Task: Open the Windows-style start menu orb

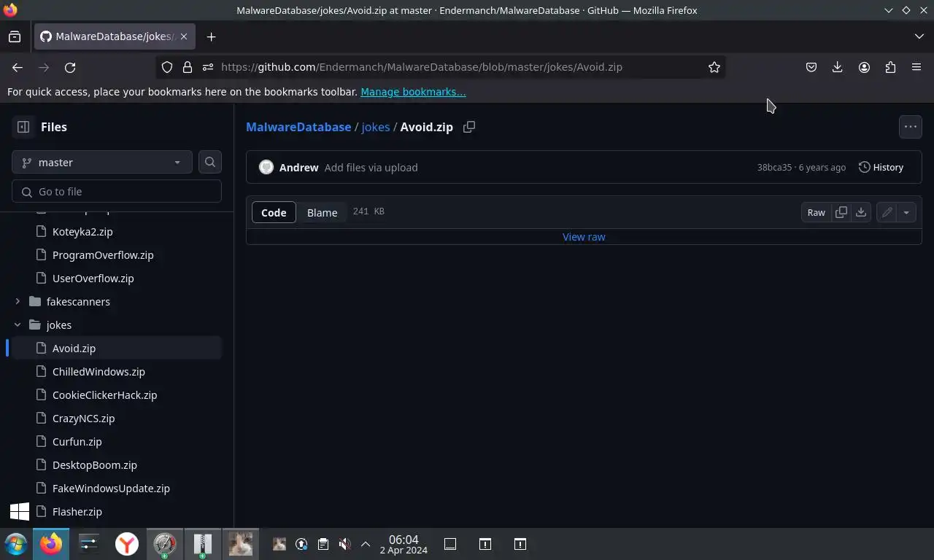Action: pyautogui.click(x=15, y=544)
